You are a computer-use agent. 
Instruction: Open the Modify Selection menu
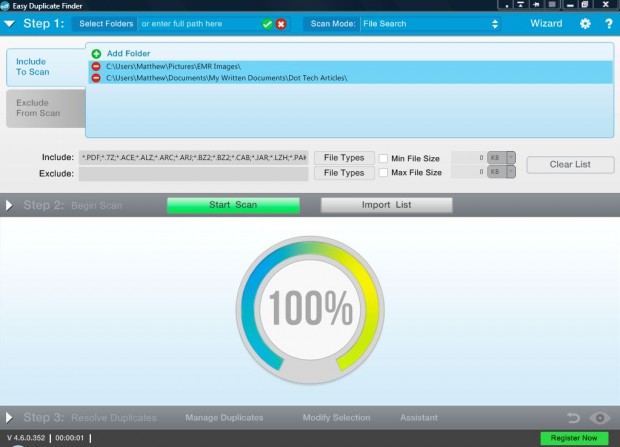pos(336,418)
